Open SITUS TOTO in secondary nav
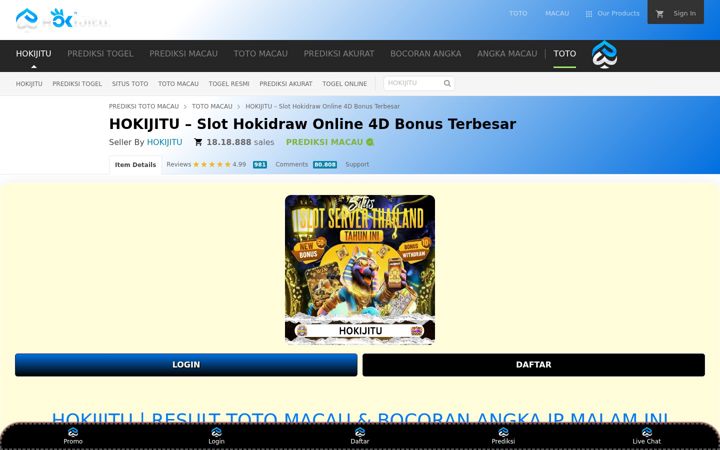Viewport: 720px width, 450px height. (130, 84)
